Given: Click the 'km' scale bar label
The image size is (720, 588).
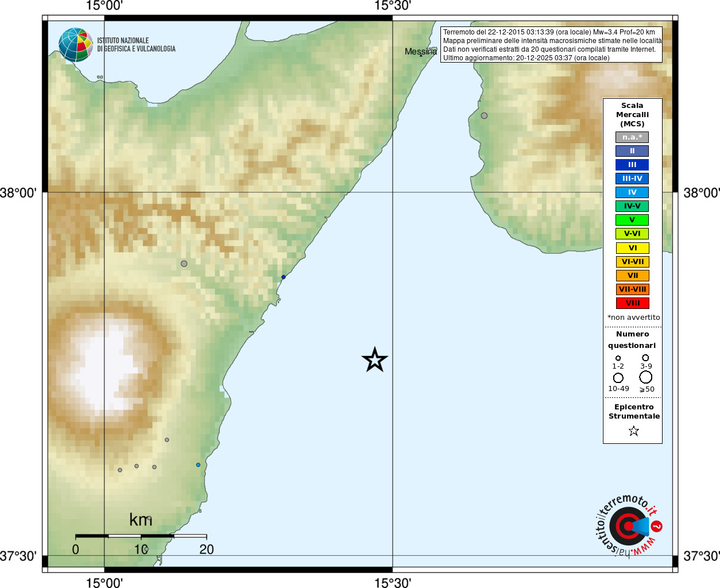Looking at the screenshot, I should pos(141,520).
